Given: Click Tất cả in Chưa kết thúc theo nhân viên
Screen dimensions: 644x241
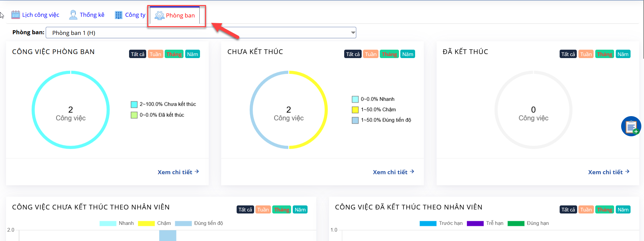Looking at the screenshot, I should pyautogui.click(x=245, y=209).
